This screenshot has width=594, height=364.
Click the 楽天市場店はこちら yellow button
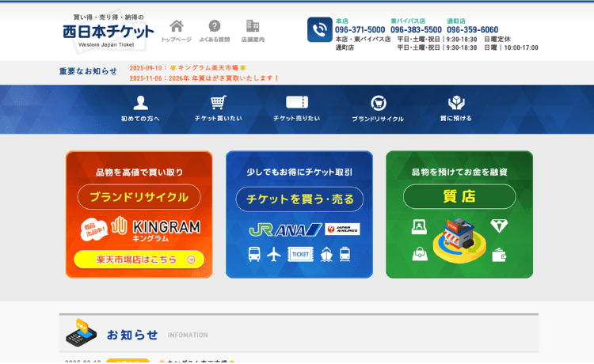[139, 260]
